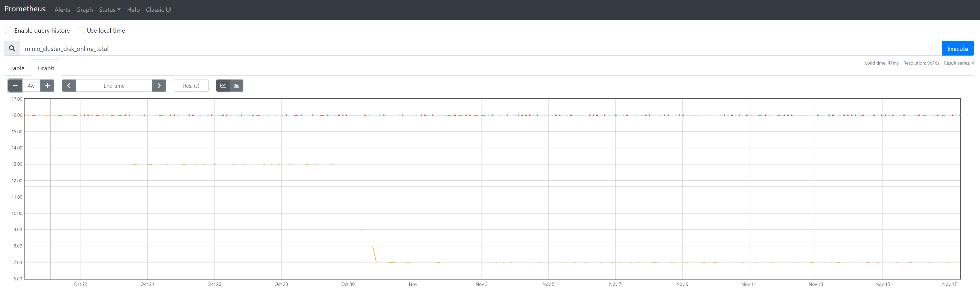Viewport: 980px width, 292px height.
Task: Select the Graph tab
Action: pos(46,68)
